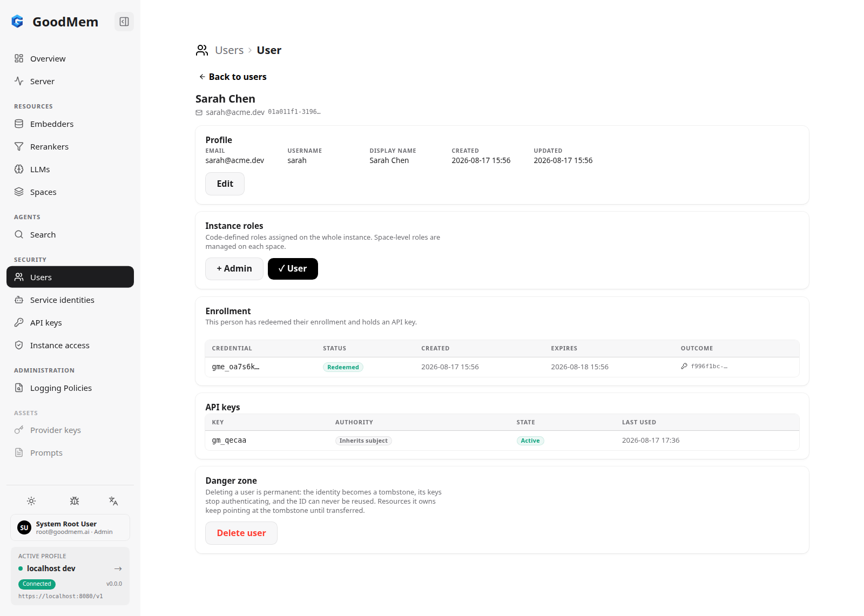Image resolution: width=864 pixels, height=616 pixels.
Task: Click last used 2026-08-17 17:36
Action: pyautogui.click(x=651, y=440)
